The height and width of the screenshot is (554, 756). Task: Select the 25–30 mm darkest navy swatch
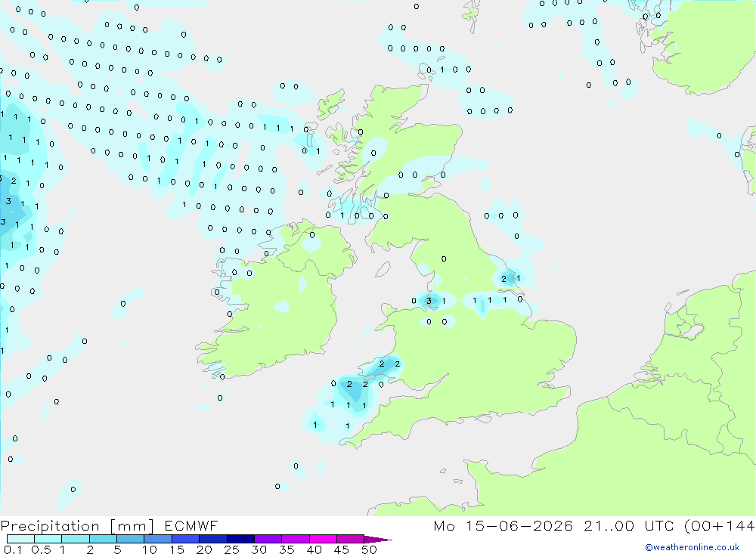click(x=240, y=539)
